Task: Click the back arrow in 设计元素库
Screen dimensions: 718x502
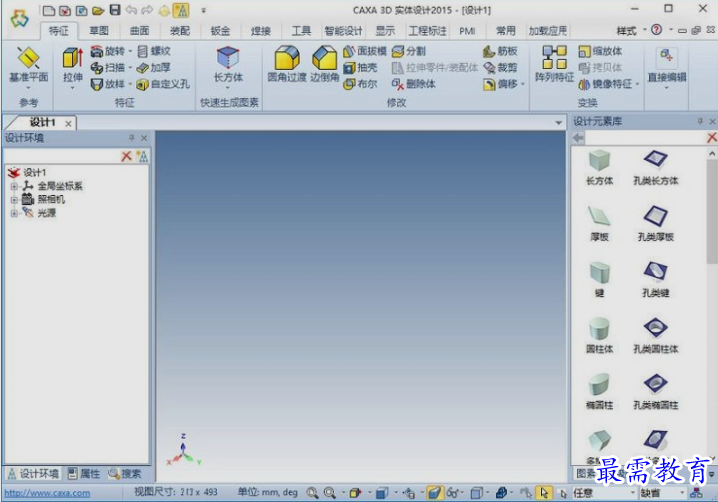Action: tap(578, 138)
